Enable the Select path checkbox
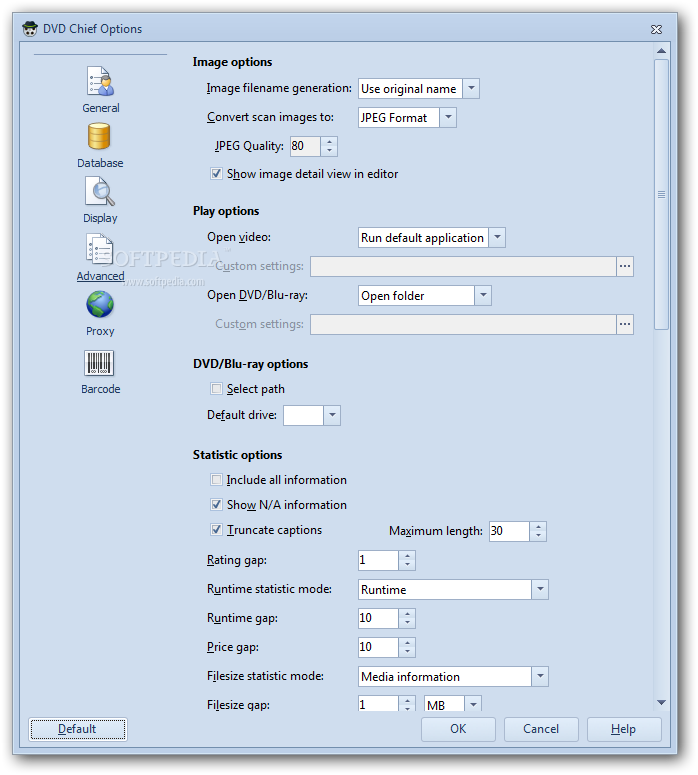The image size is (698, 775). 216,388
